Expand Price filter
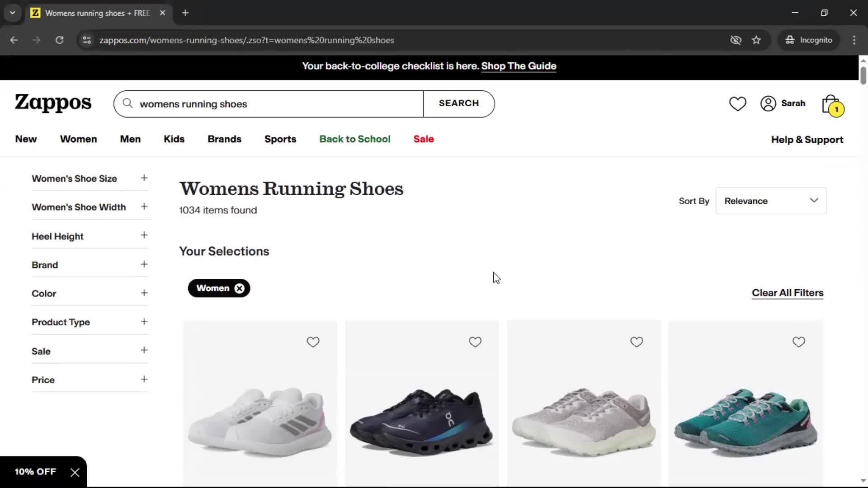 coord(90,380)
